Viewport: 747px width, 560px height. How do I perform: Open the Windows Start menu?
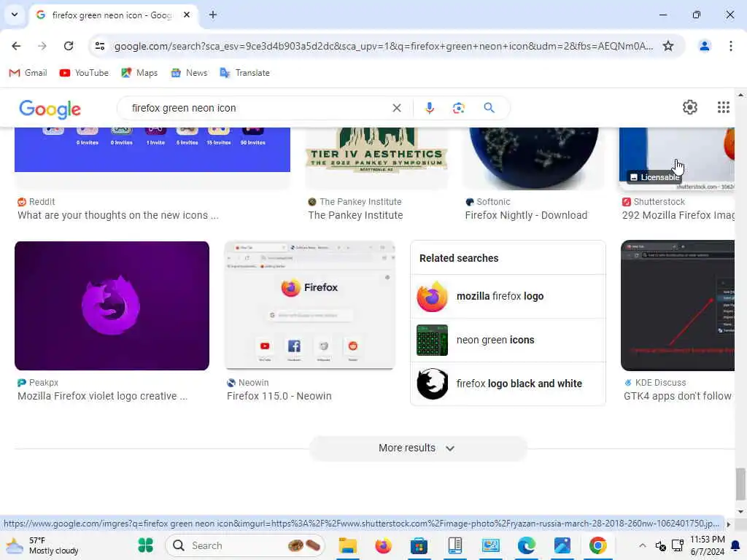tap(146, 545)
